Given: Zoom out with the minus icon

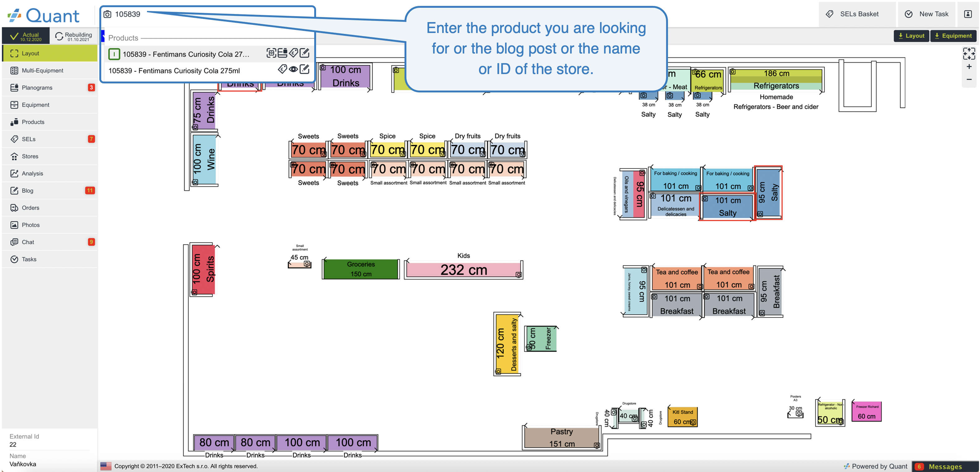Looking at the screenshot, I should point(969,79).
